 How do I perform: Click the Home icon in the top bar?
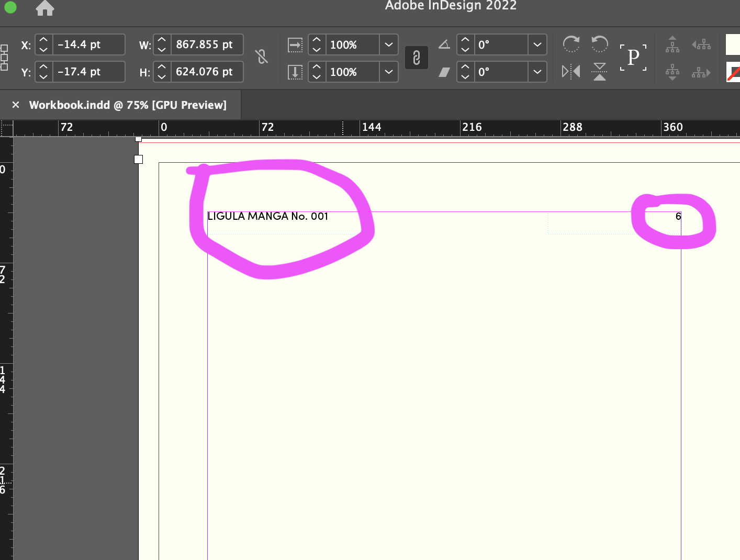coord(44,8)
